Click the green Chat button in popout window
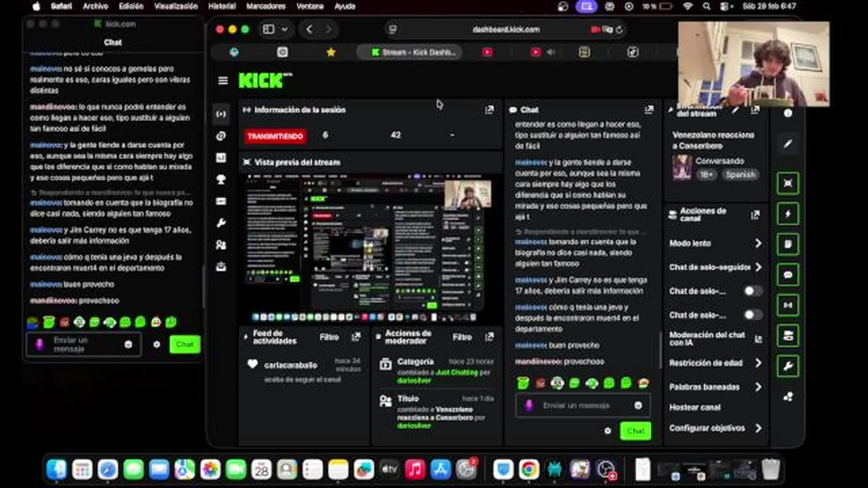The image size is (868, 488). [184, 344]
